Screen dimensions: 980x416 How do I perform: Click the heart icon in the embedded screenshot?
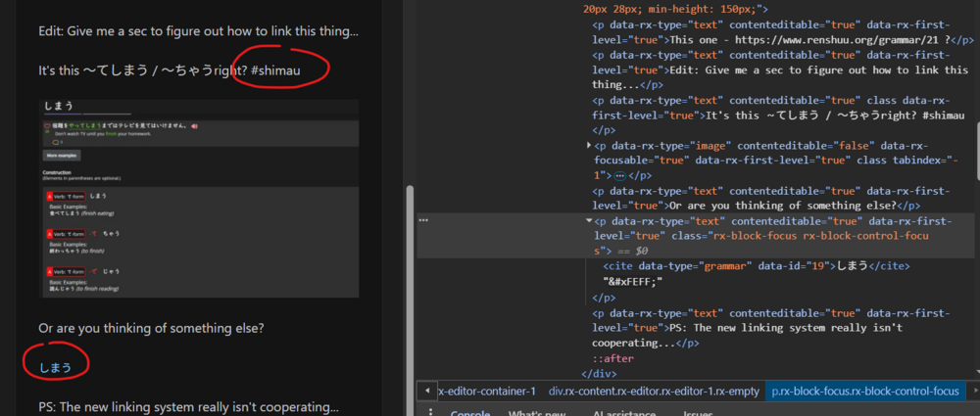47,126
